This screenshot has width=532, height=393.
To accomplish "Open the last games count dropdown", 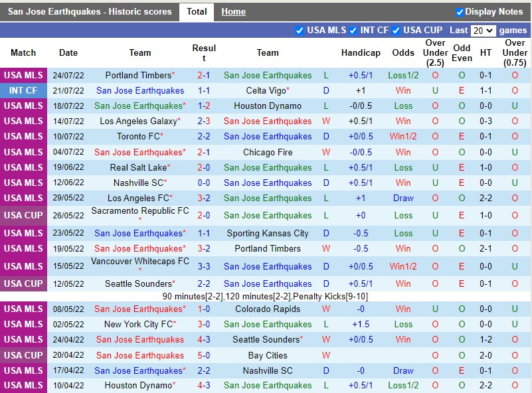I will click(484, 30).
